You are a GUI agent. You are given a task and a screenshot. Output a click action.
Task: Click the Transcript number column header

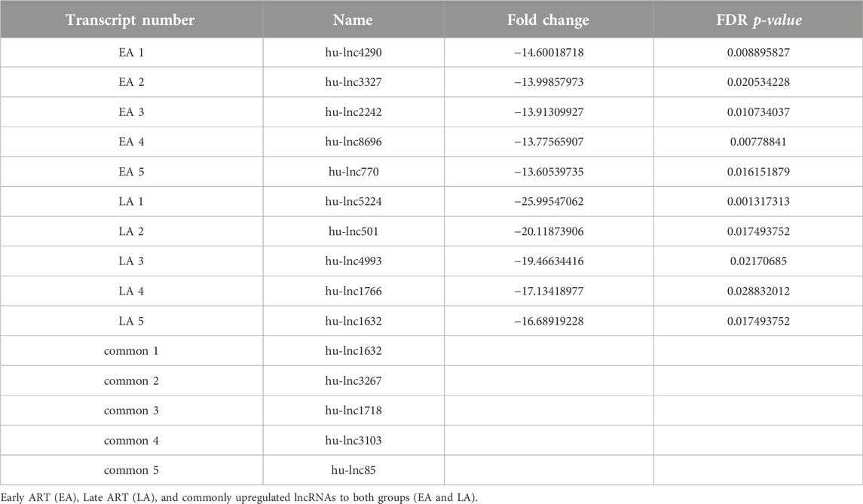pyautogui.click(x=130, y=20)
